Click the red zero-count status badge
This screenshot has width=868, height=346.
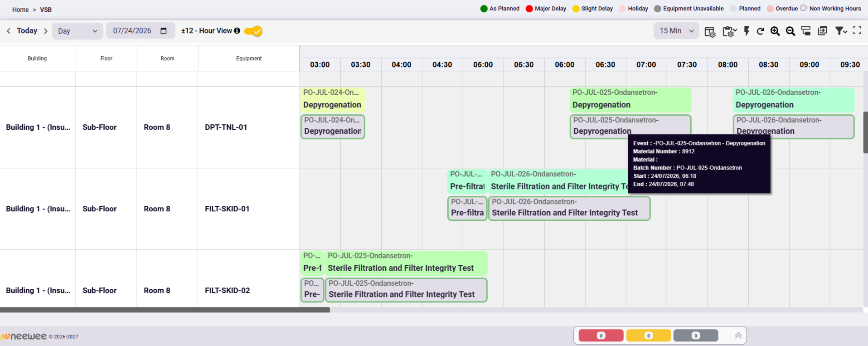pos(601,336)
